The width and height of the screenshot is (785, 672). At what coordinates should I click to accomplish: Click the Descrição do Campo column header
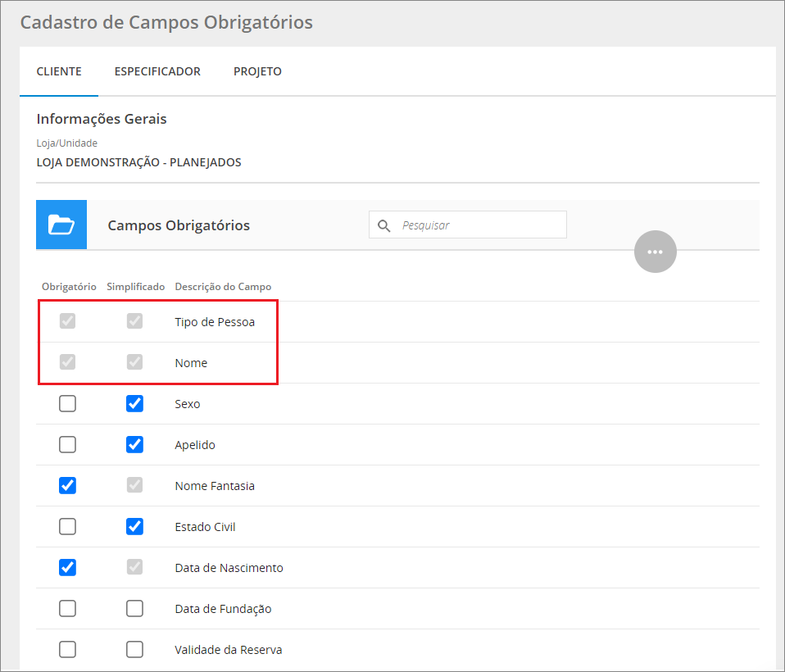(223, 287)
